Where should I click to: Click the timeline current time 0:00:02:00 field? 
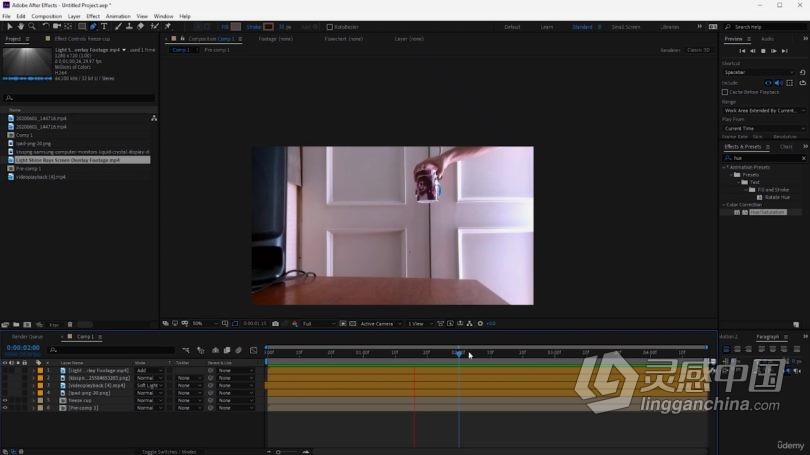[23, 348]
